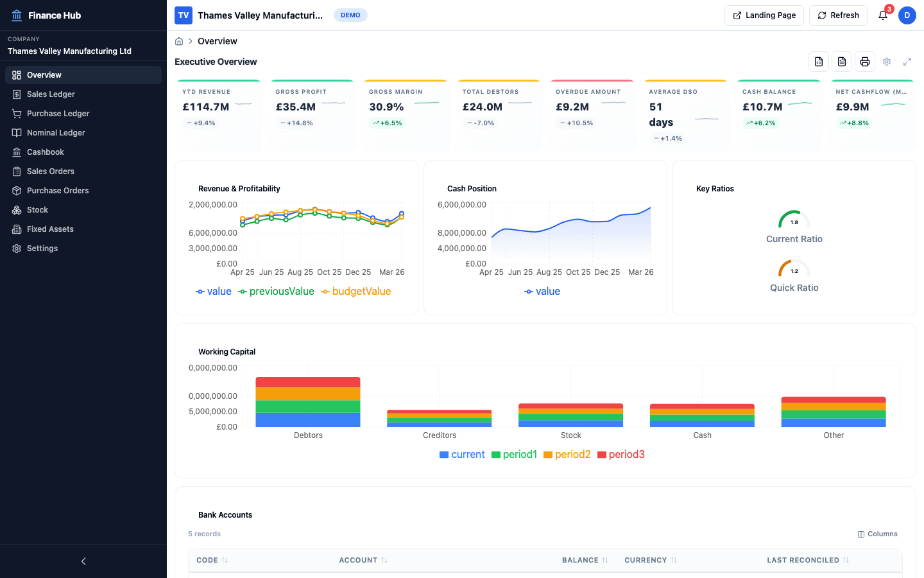Collapse the sidebar using the bottom chevron
This screenshot has width=924, height=578.
83,561
